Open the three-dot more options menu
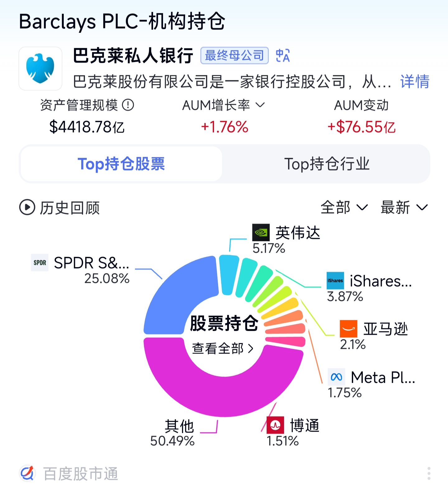This screenshot has height=498, width=448. pos(429,473)
